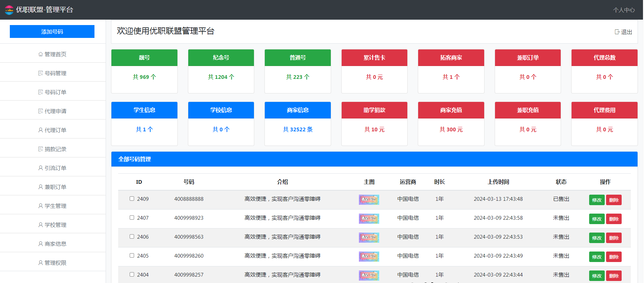Tick the checkbox for row ID 2405

tap(132, 256)
